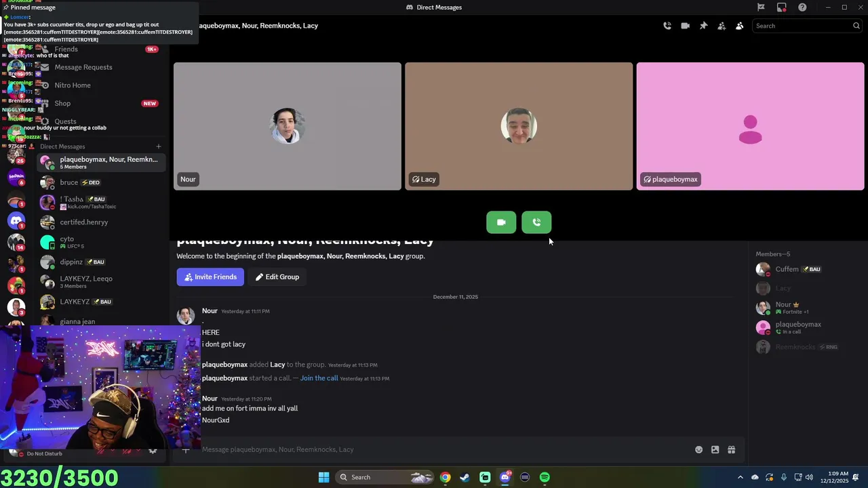The height and width of the screenshot is (488, 868).
Task: Open Steam from taskbar
Action: 465,477
